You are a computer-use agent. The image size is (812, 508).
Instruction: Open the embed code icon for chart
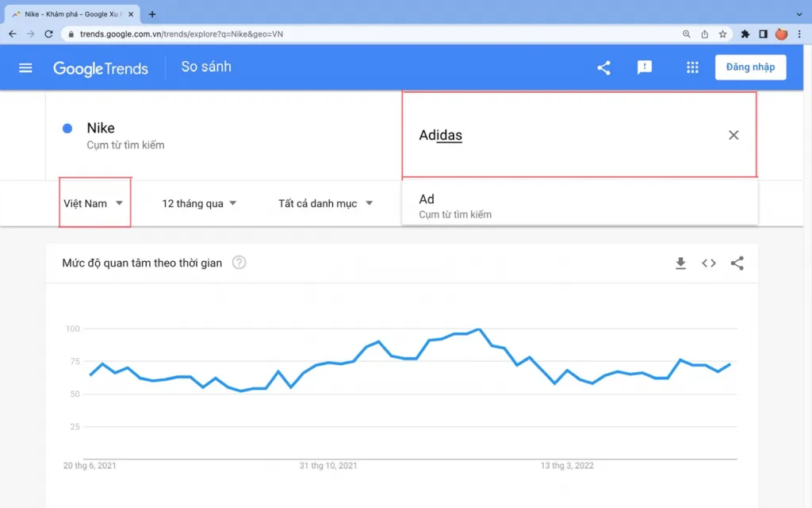(x=708, y=264)
